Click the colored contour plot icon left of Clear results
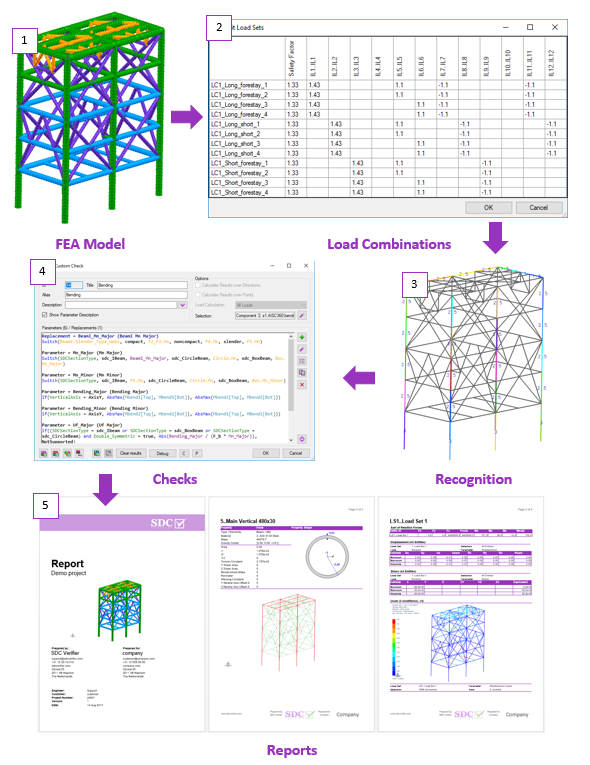 (x=97, y=453)
